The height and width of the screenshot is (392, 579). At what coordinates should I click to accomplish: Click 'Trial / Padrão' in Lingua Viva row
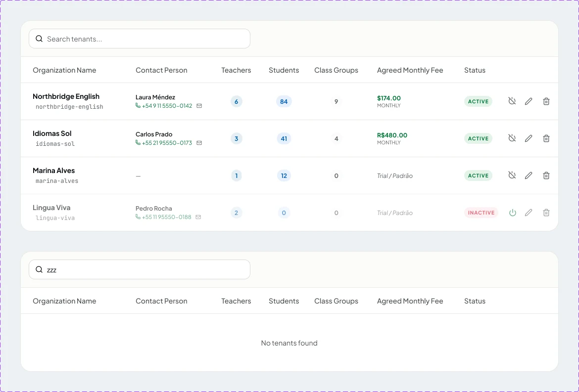[x=395, y=213]
